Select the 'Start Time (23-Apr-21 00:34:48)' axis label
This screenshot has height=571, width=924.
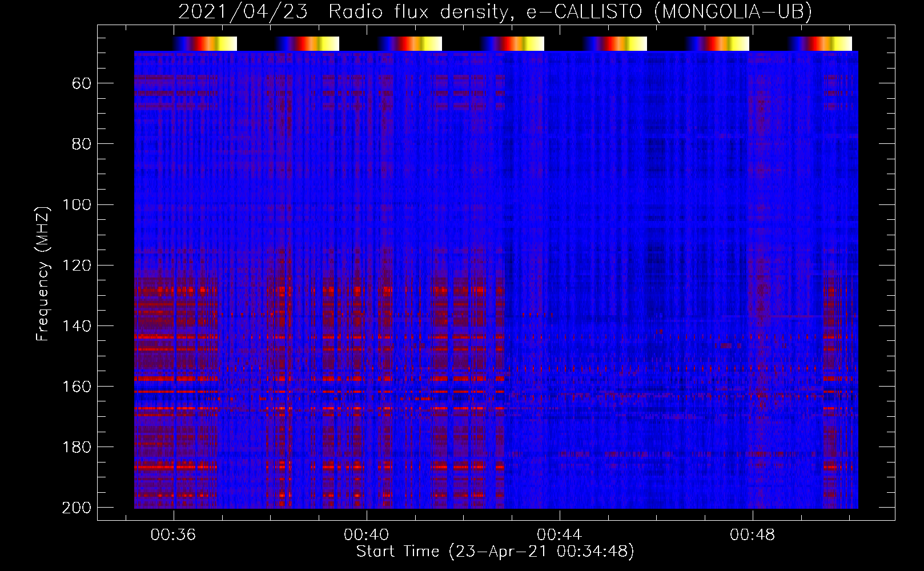(495, 552)
